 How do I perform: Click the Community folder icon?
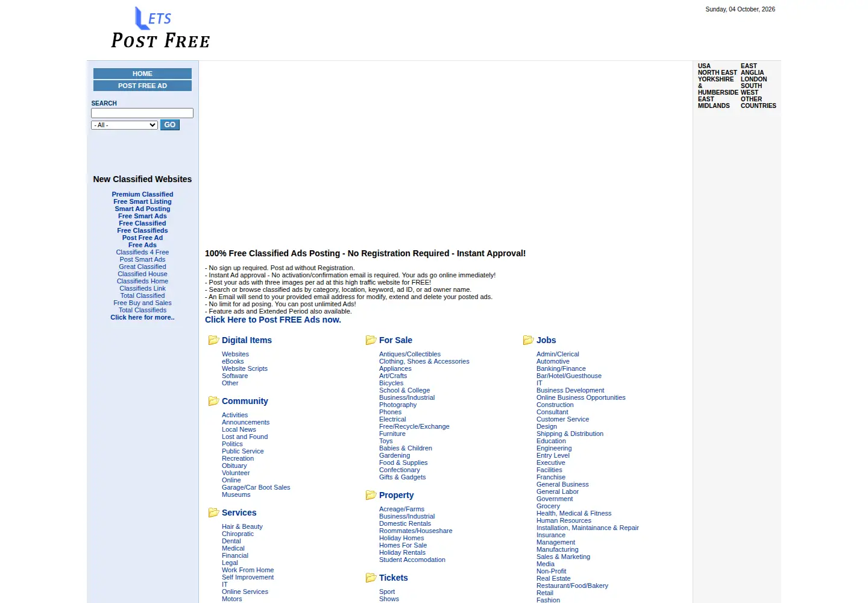[x=213, y=401]
